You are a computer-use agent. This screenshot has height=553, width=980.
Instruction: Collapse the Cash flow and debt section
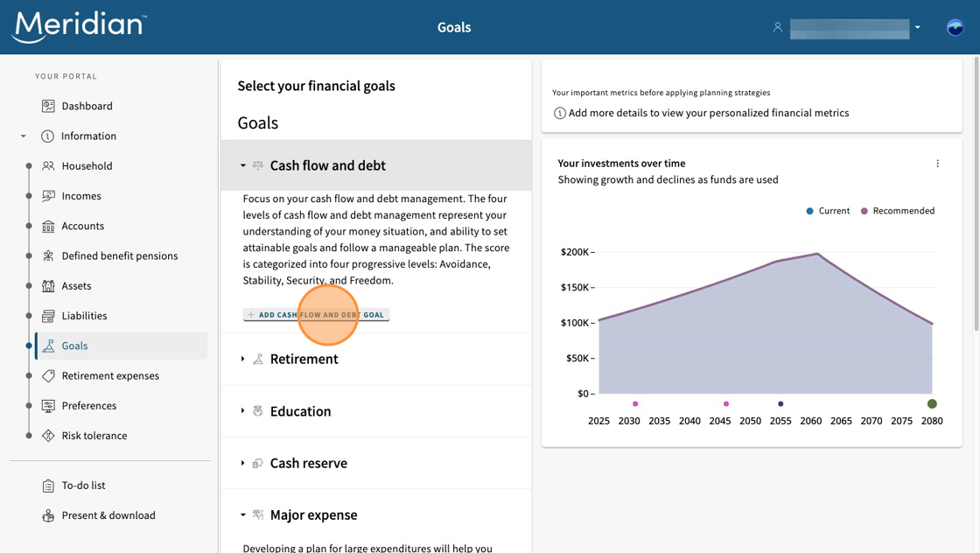coord(243,165)
